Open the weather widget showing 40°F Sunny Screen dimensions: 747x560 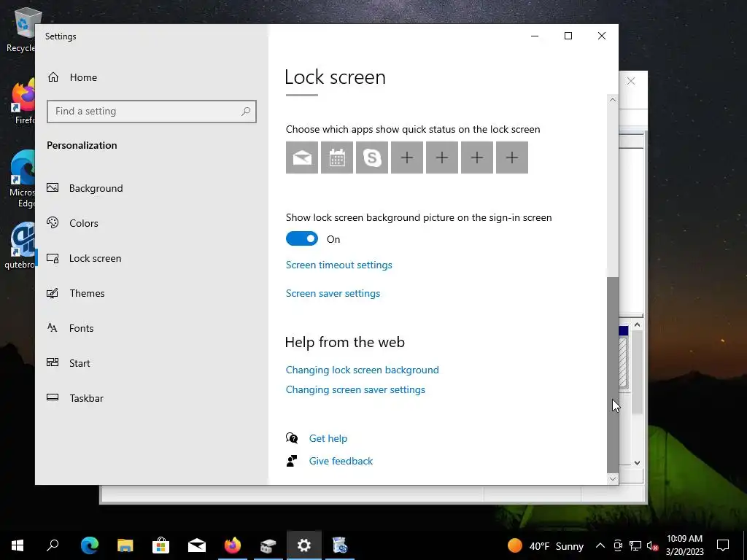[546, 545]
